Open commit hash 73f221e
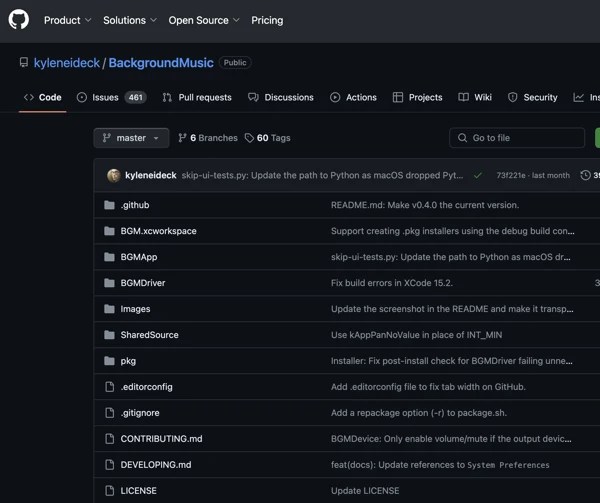 pyautogui.click(x=511, y=175)
